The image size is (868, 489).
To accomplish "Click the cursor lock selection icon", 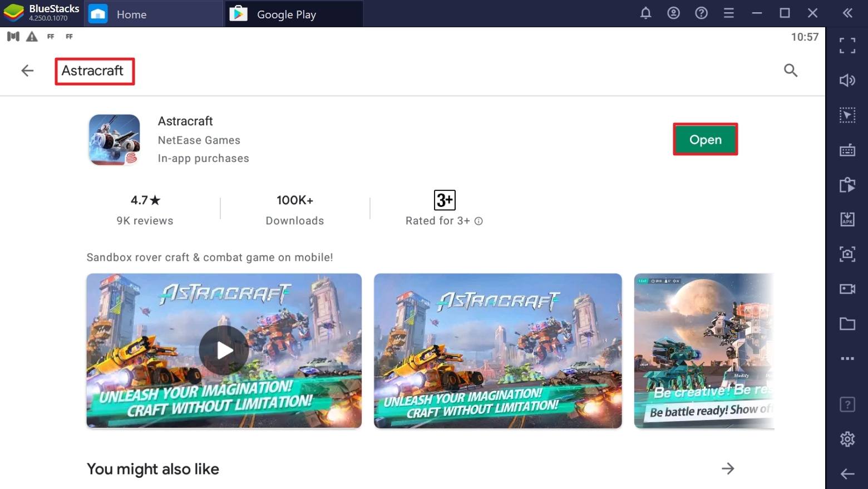I will pos(847,115).
